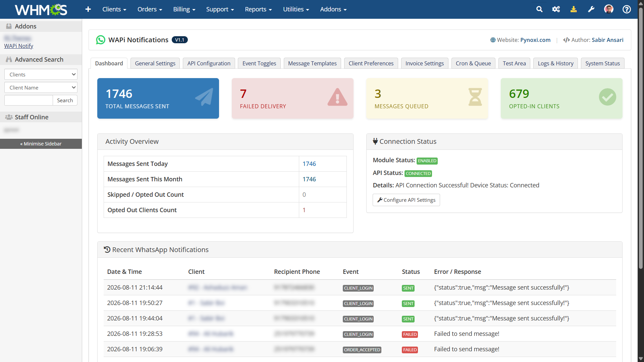
Task: Click the hourglass icon on queued card
Action: point(475,97)
